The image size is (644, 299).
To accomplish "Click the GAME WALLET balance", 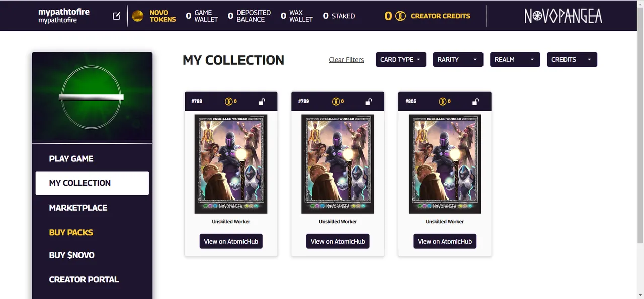I will 202,16.
